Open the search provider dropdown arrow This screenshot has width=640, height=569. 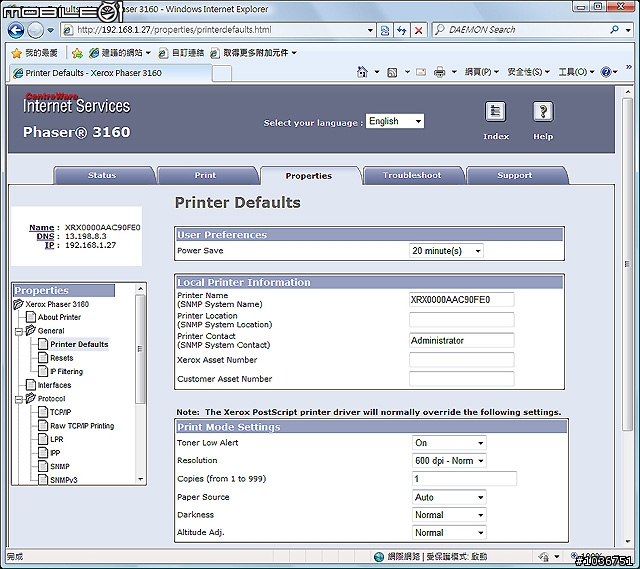628,30
